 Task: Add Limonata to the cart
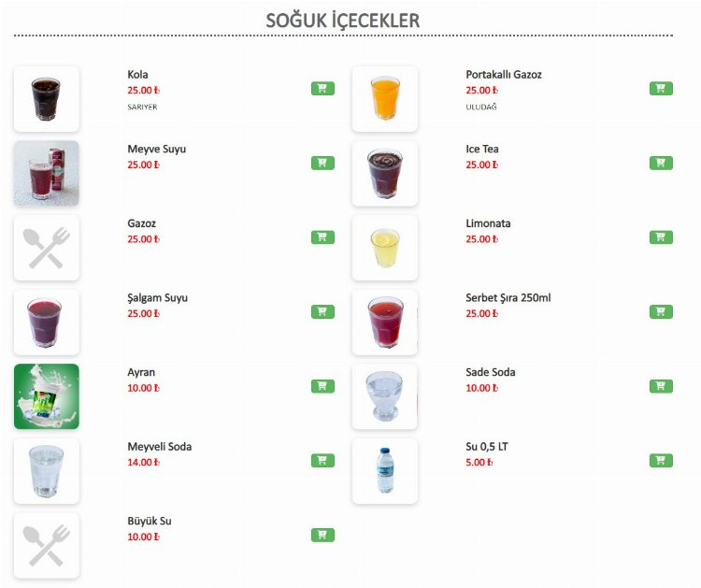(x=661, y=237)
